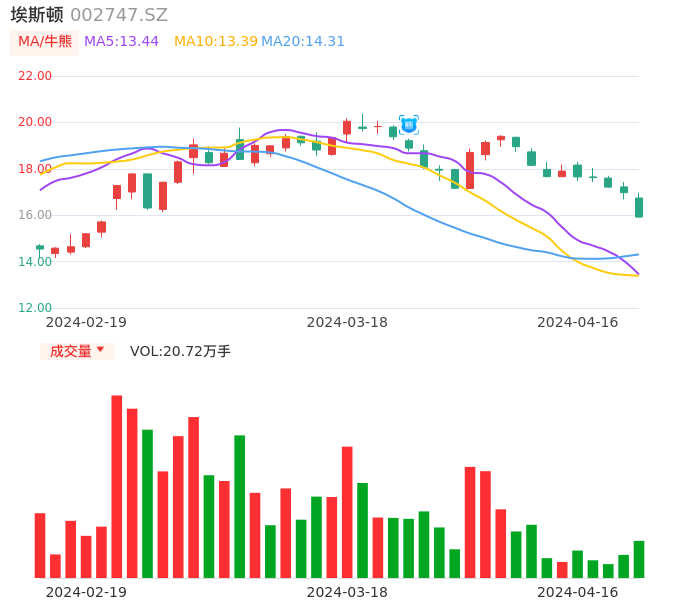Click the stock name 埃斯顿

click(37, 15)
